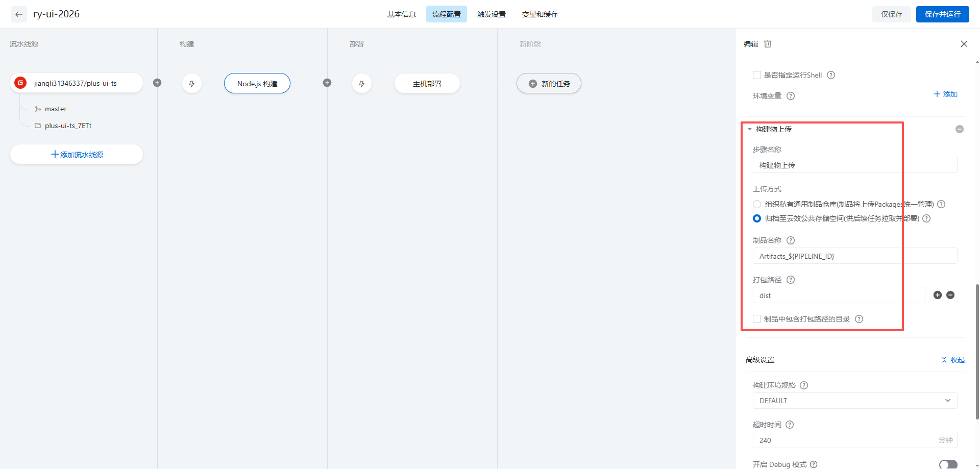
Task: Click the 超时时间 240 input field
Action: (855, 440)
